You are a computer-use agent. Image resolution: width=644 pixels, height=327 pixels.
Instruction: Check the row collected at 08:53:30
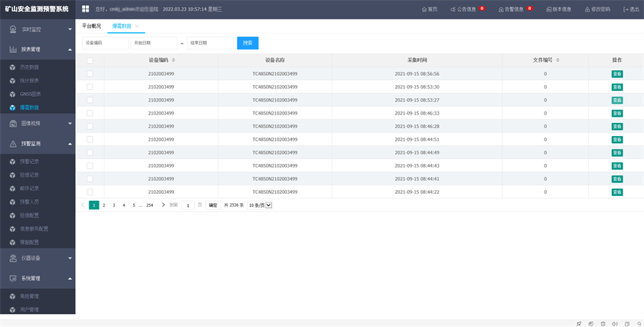click(90, 87)
